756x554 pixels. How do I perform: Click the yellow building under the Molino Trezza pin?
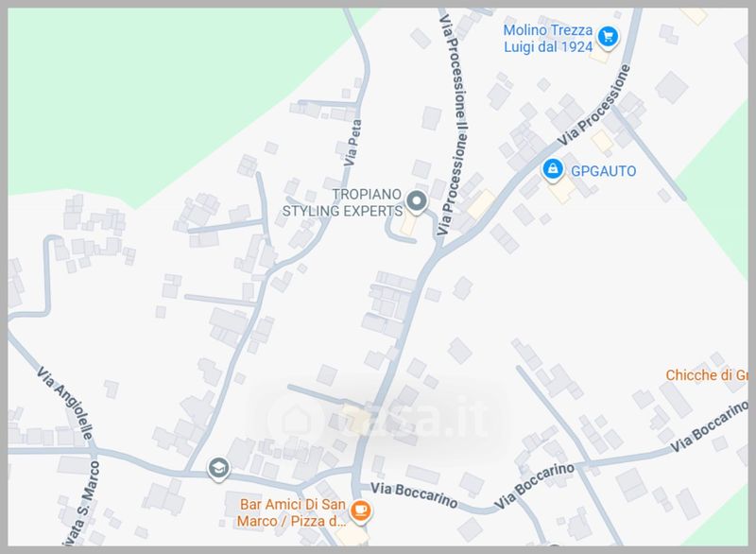coord(600,55)
